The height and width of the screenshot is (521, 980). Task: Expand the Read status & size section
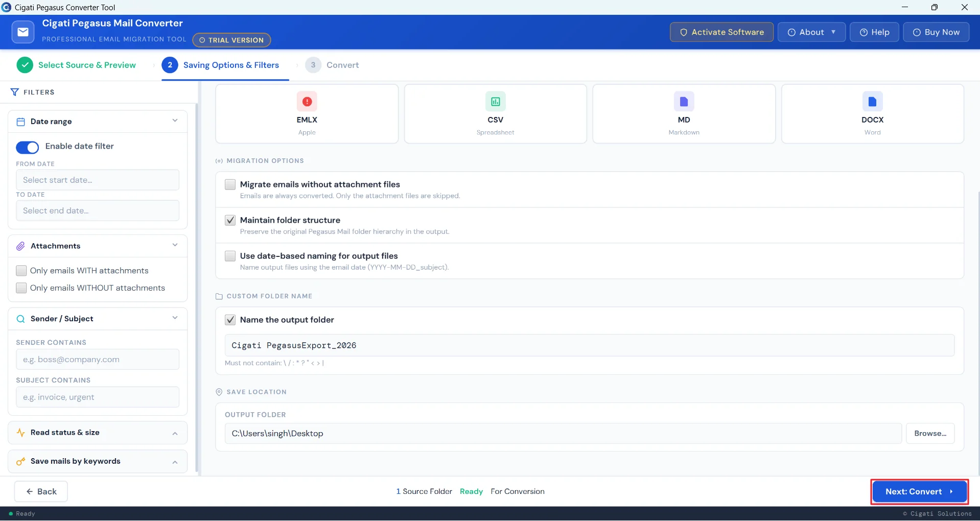[98, 433]
